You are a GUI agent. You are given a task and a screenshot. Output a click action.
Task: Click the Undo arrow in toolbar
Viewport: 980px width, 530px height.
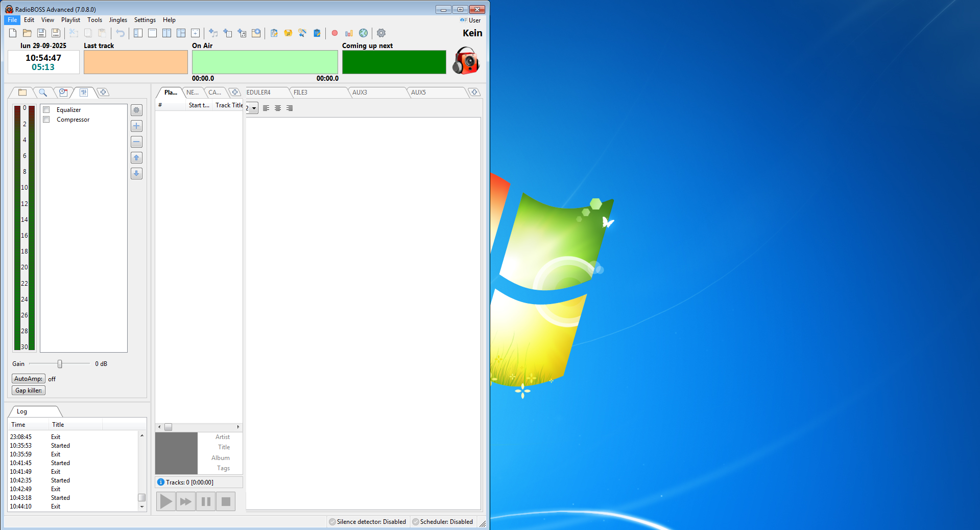click(120, 33)
